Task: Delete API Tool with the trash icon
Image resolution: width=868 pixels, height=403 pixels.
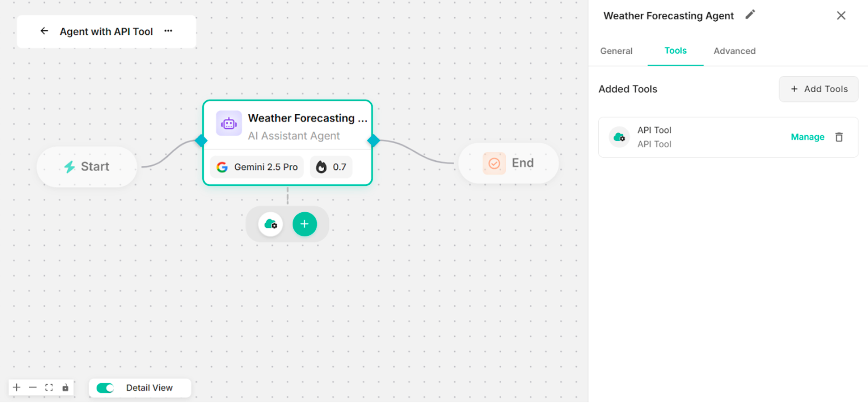Action: tap(839, 137)
